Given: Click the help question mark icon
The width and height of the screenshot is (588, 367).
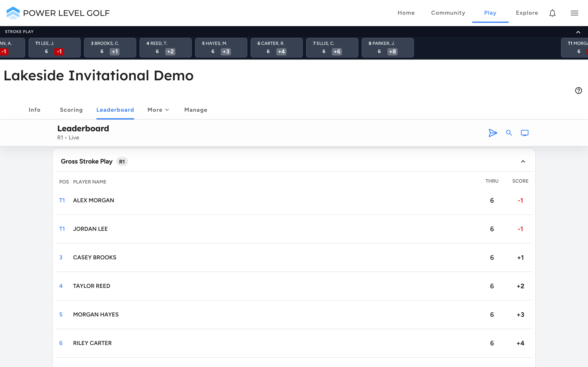Looking at the screenshot, I should [x=578, y=91].
